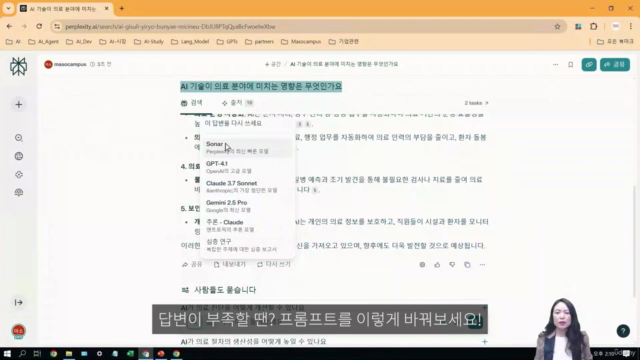Open the Windows Start menu
This screenshot has width=640, height=360.
(x=7, y=353)
